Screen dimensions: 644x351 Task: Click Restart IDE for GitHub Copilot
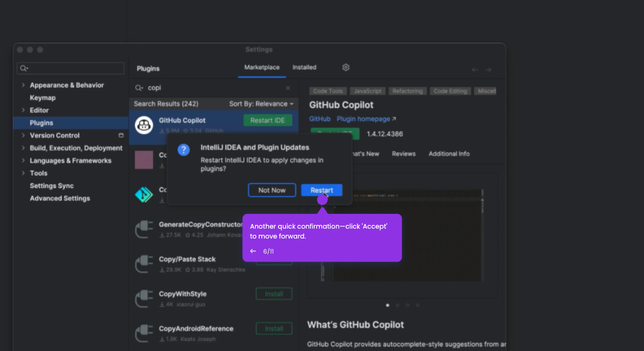pos(268,120)
